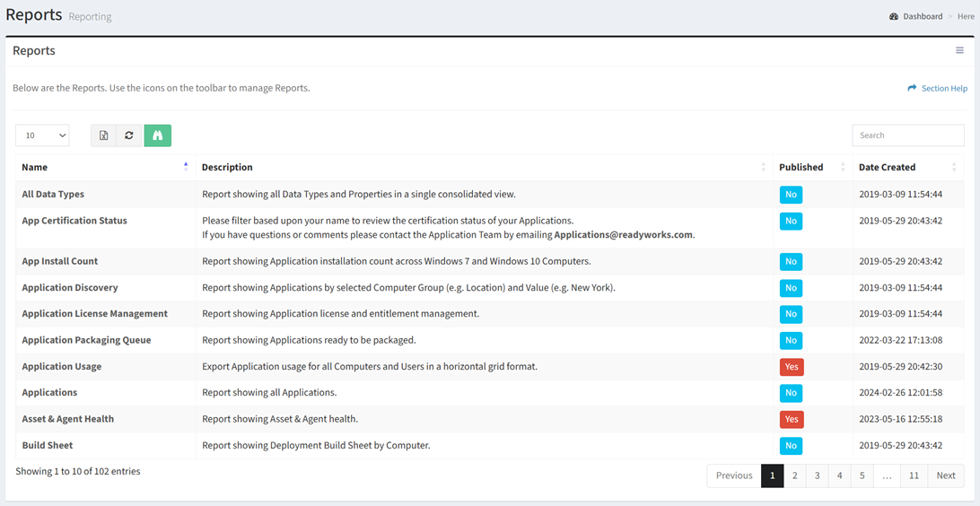Click the Dashboard gauge icon
This screenshot has height=506, width=980.
[894, 17]
